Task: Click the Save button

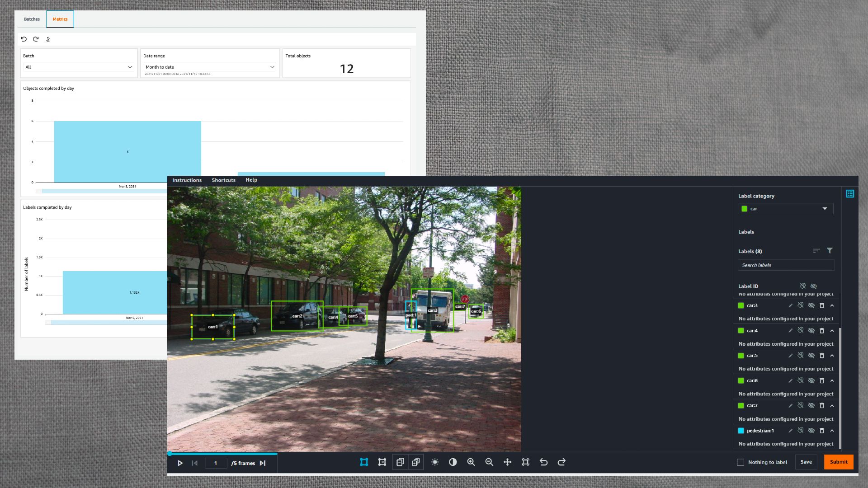Action: pos(806,462)
